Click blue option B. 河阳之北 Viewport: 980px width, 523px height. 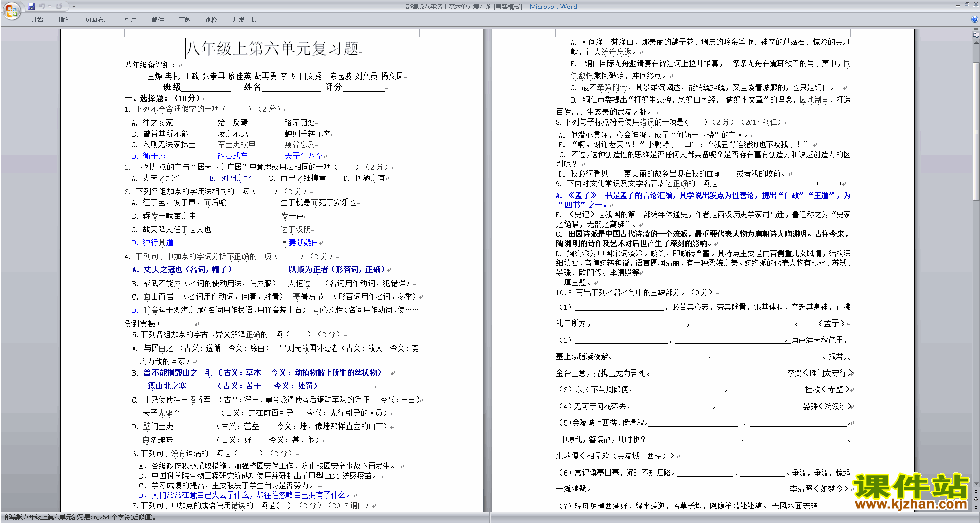coord(230,178)
